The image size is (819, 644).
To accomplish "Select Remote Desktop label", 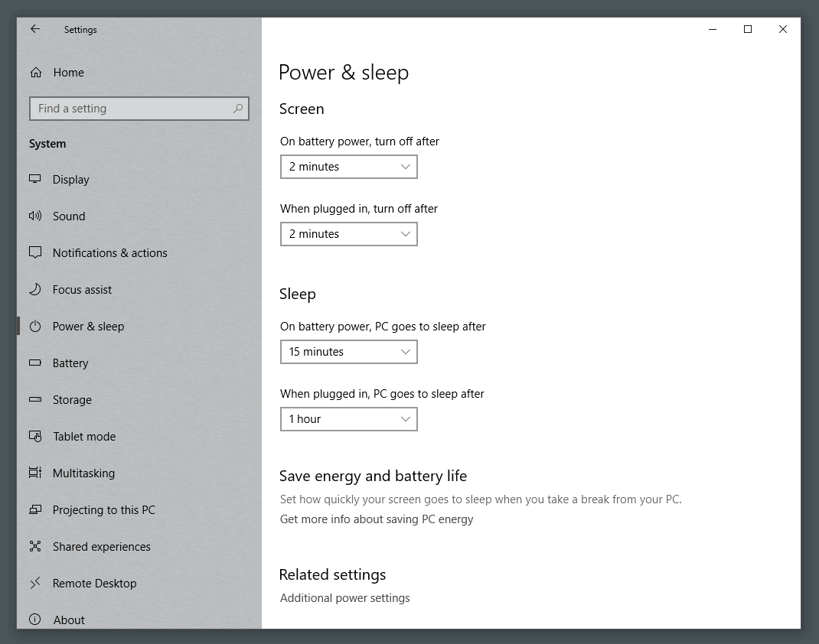I will pyautogui.click(x=95, y=584).
